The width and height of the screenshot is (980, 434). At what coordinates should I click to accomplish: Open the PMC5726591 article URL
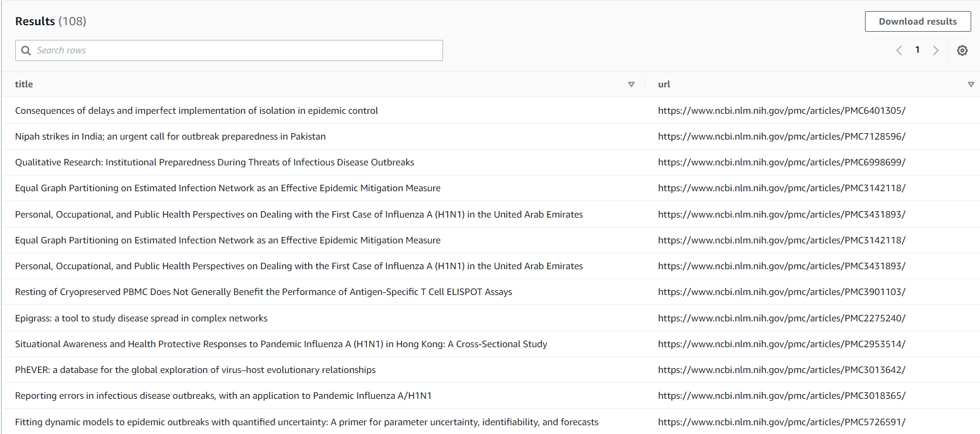[781, 422]
